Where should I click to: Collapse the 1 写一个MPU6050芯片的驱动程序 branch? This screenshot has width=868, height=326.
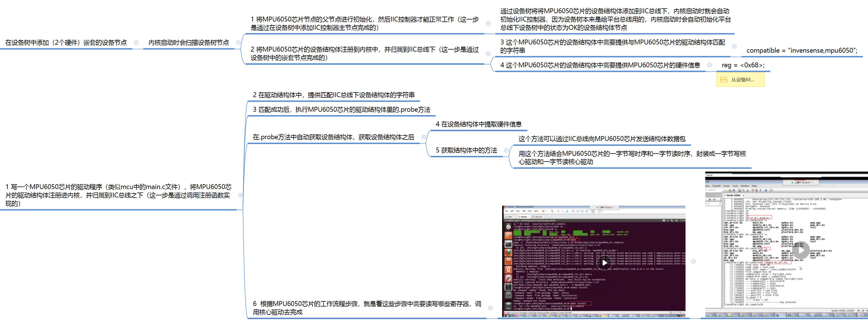point(240,195)
